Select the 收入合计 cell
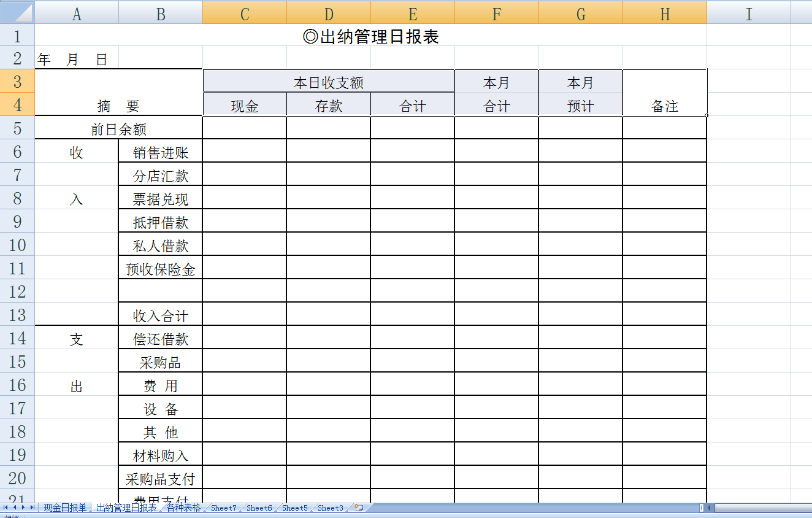812x518 pixels. click(161, 315)
